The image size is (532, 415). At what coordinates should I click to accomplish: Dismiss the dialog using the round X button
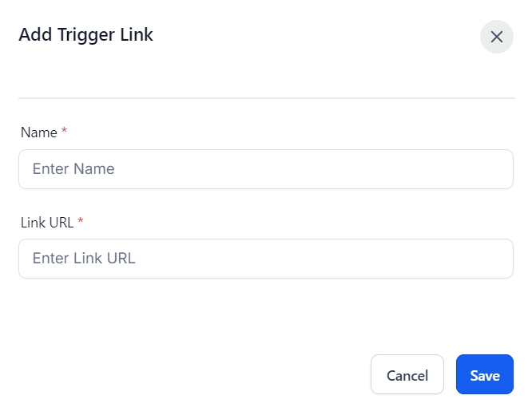click(x=496, y=37)
